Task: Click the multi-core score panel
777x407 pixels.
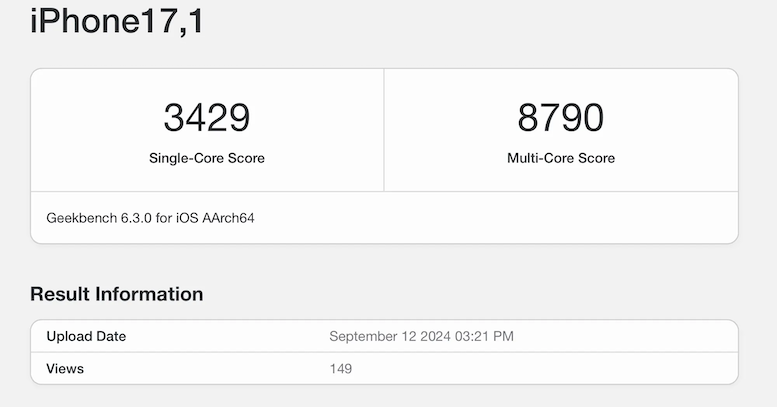Action: (x=561, y=130)
